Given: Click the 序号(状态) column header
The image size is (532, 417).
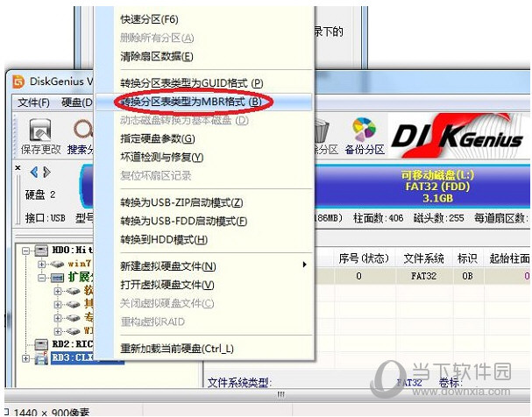Looking at the screenshot, I should [364, 258].
